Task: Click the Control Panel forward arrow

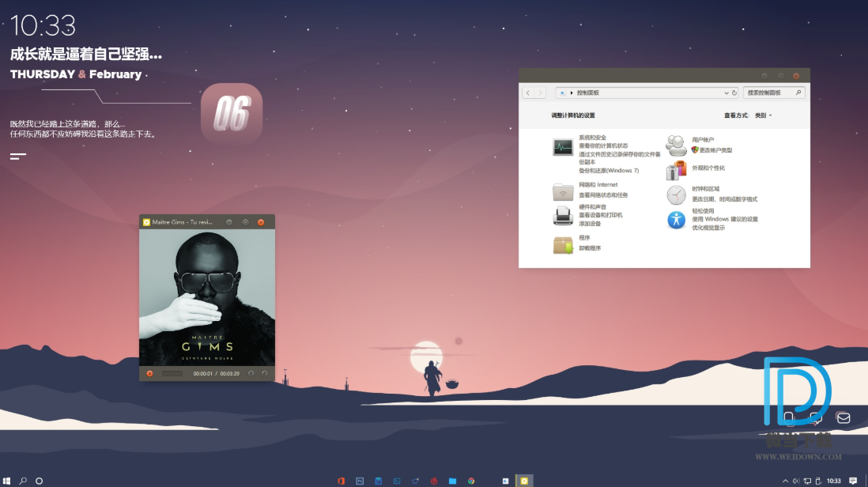Action: click(x=540, y=93)
